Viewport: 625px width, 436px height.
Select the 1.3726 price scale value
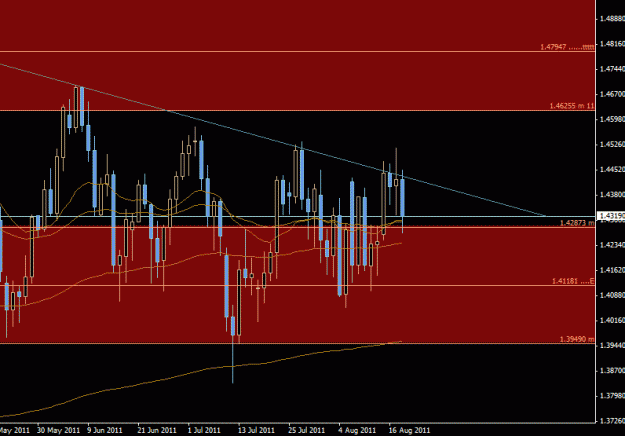pos(612,421)
